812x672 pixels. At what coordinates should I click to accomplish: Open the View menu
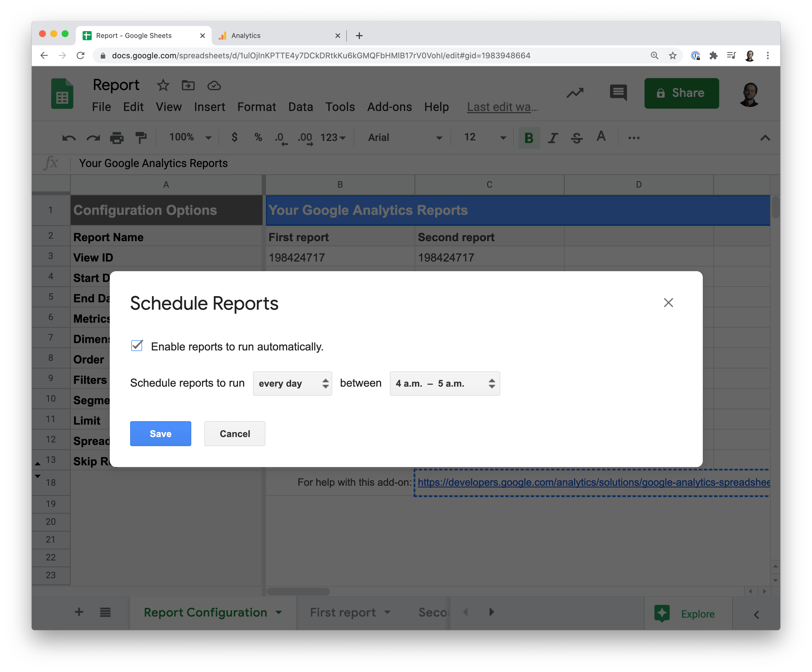[169, 107]
